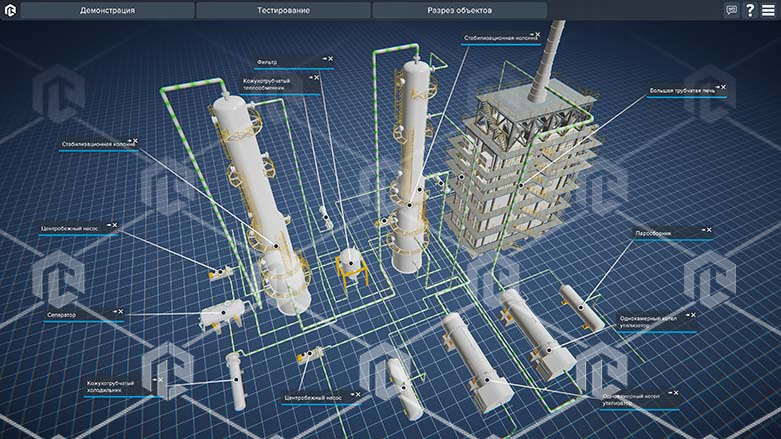Click hotspot dot on the heat exchanger

point(326,217)
